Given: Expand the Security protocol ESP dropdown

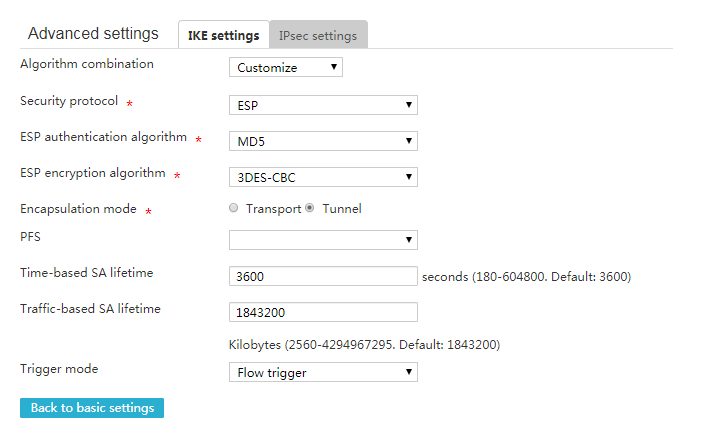Looking at the screenshot, I should (x=323, y=105).
